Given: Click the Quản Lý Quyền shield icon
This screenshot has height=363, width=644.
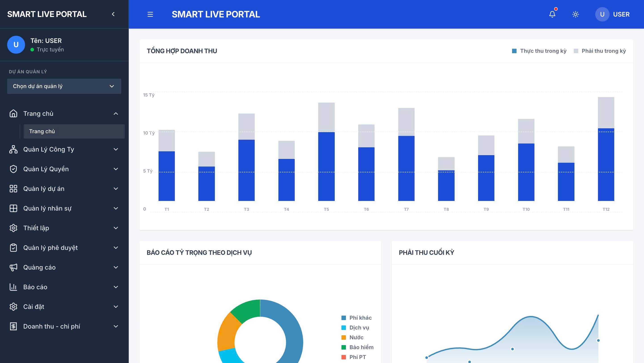Looking at the screenshot, I should coord(13,169).
